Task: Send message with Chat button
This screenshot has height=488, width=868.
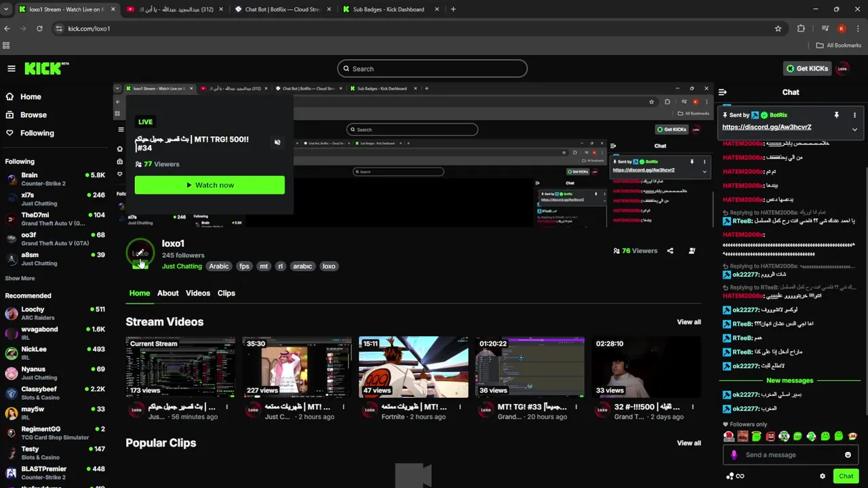Action: 846,476
